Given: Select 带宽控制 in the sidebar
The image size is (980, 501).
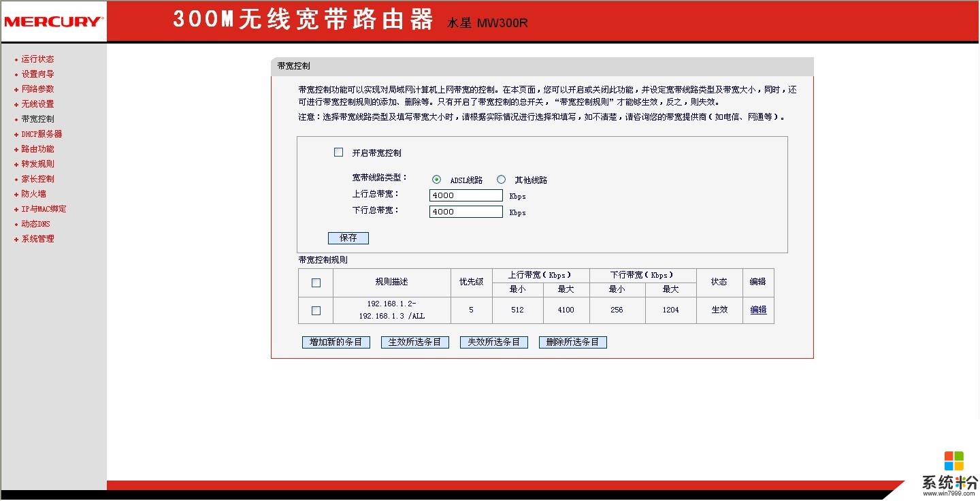Looking at the screenshot, I should (x=37, y=119).
